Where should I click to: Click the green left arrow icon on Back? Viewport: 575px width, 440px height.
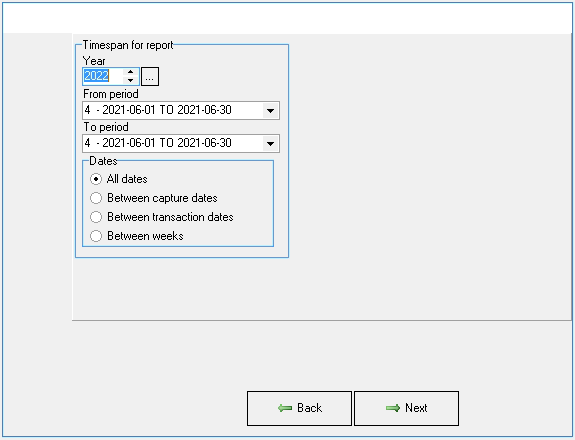pyautogui.click(x=285, y=408)
